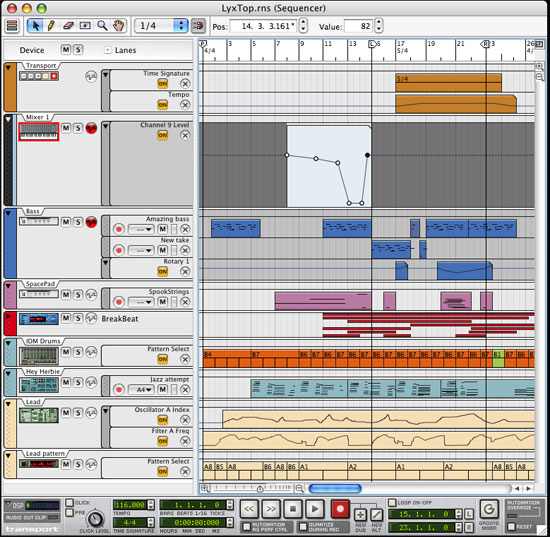
Task: Expand the BreakBeat track
Action: (8, 316)
